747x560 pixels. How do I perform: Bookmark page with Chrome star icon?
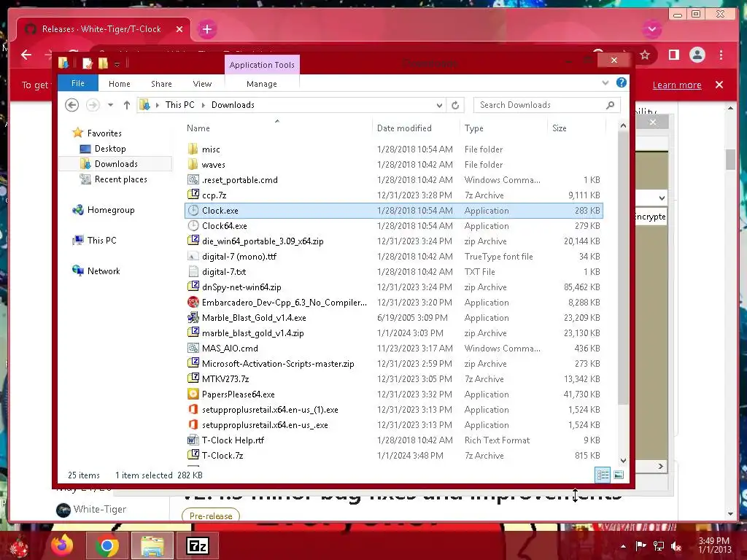point(645,55)
